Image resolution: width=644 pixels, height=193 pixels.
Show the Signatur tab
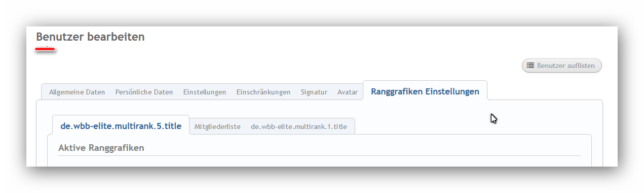[x=314, y=92]
